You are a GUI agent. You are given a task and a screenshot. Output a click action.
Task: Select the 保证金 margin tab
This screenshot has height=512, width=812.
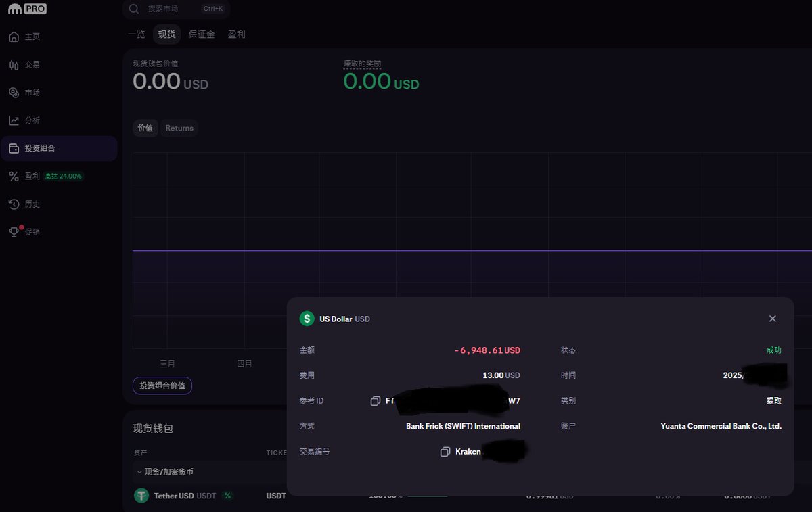pyautogui.click(x=202, y=34)
